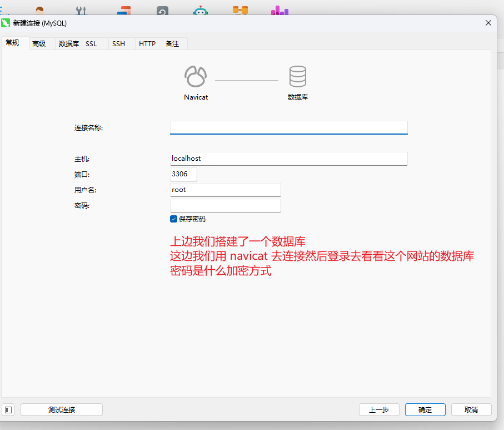Screen dimensions: 504x430
Task: Click the user avatar icon in the background toolbar
Action: click(x=40, y=11)
